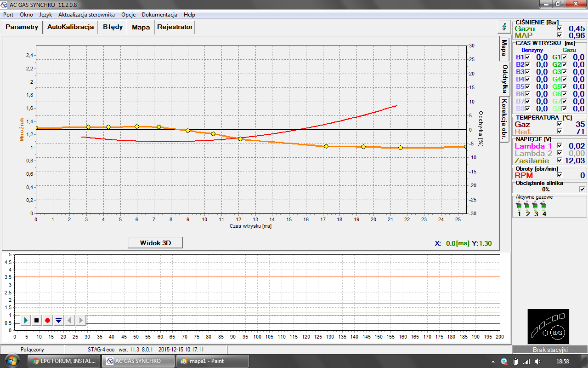The width and height of the screenshot is (588, 368).
Task: Start recording with the red circle button
Action: (47, 320)
